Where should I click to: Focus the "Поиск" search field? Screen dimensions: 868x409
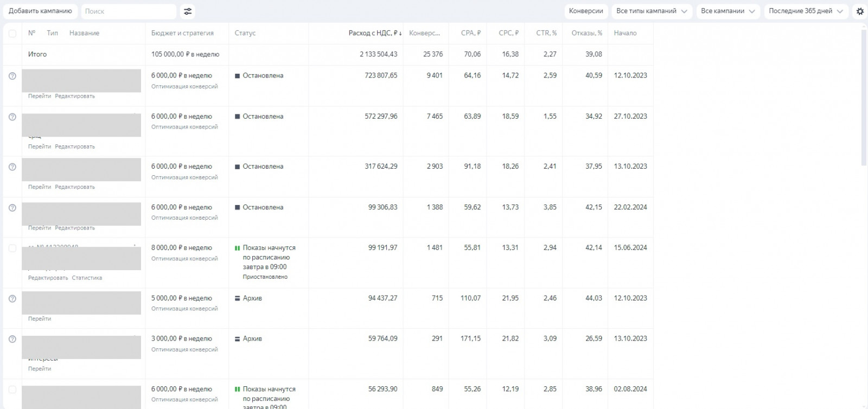[x=129, y=11]
